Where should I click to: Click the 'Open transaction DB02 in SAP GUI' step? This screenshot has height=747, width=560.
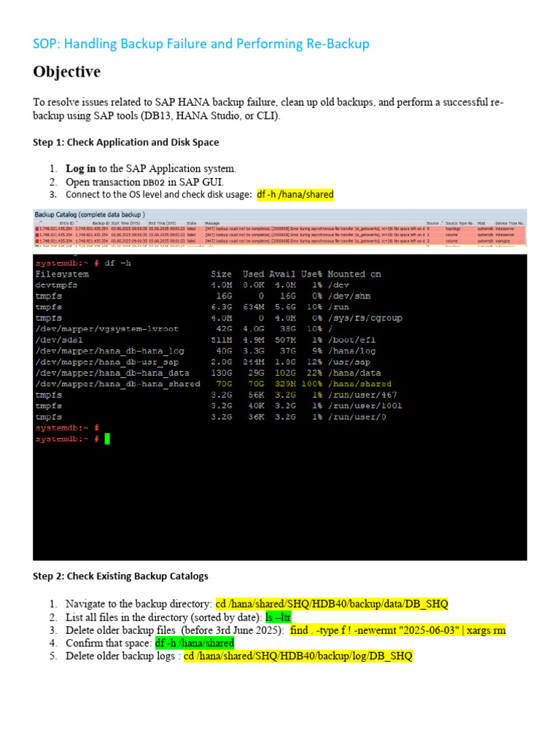click(145, 182)
